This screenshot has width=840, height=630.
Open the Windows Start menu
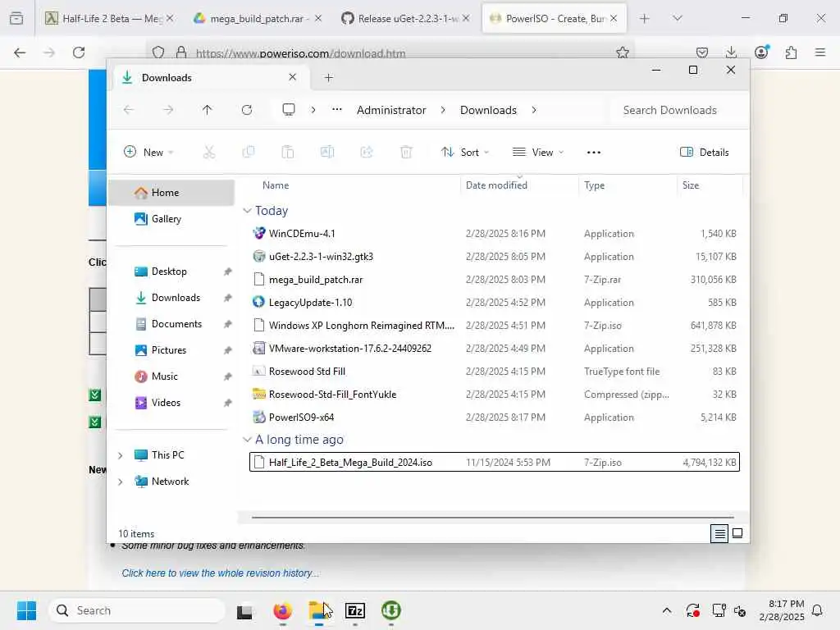(26, 610)
